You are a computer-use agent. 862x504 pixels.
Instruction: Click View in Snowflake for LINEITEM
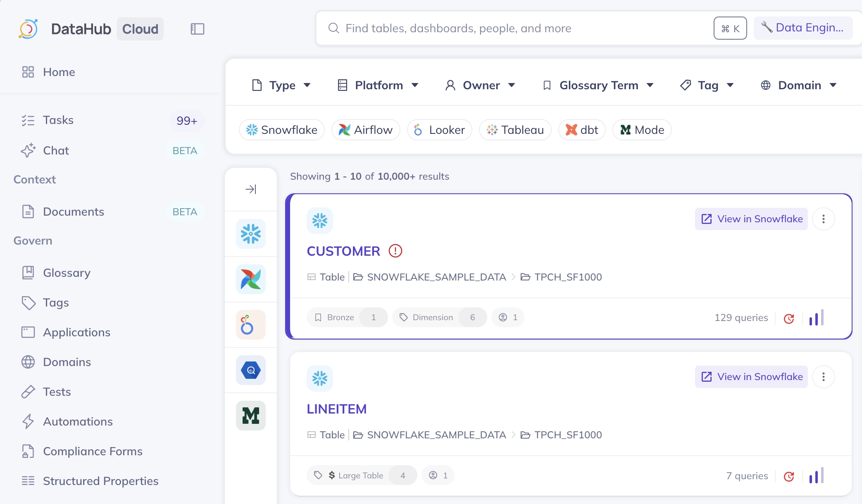(x=751, y=377)
